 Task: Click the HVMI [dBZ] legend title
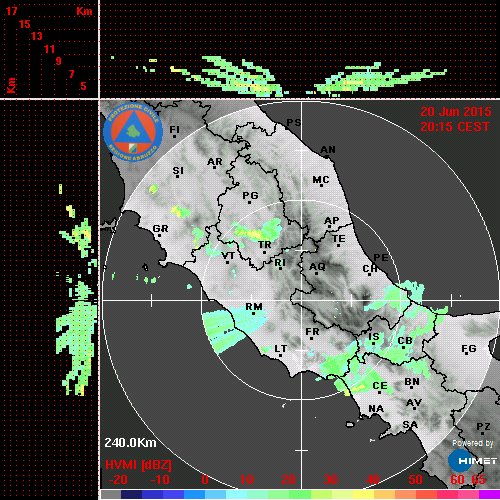[138, 465]
